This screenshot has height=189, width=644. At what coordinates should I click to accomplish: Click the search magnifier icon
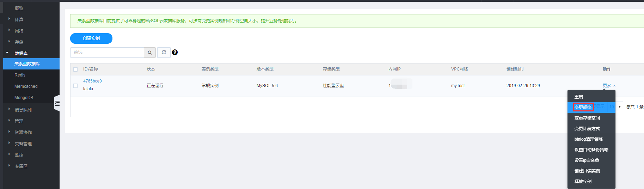[x=150, y=53]
